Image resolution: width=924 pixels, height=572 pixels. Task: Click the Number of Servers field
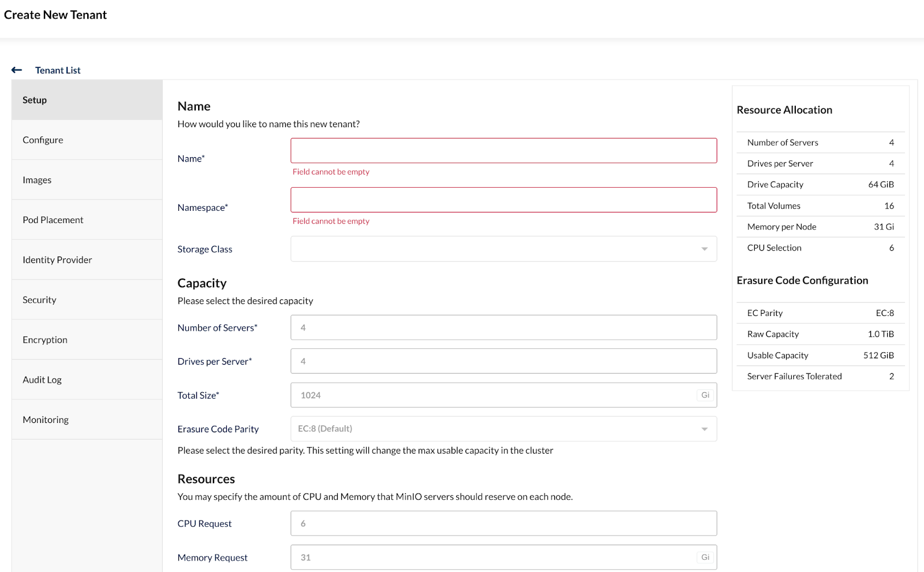502,327
